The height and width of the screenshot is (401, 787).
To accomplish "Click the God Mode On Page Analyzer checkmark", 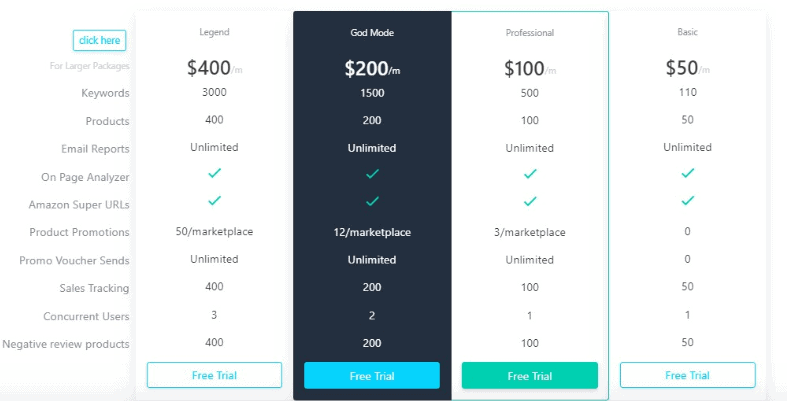I will pyautogui.click(x=372, y=174).
